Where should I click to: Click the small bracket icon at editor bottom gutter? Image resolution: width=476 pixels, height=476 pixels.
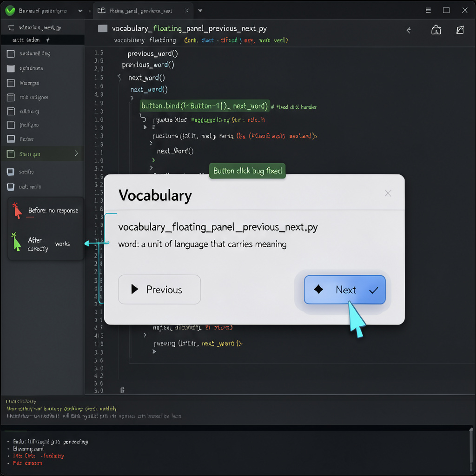coord(122,390)
